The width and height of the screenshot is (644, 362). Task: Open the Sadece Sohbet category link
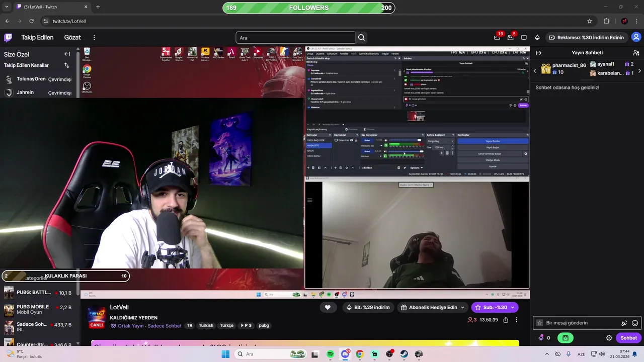click(x=165, y=326)
